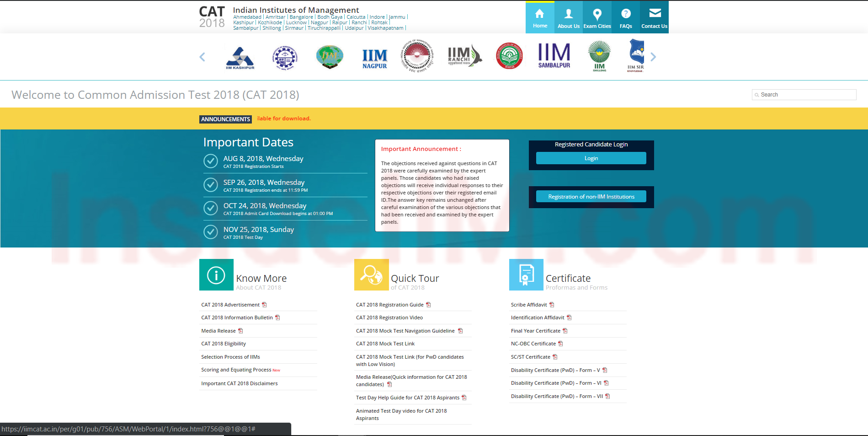Open the Media Release link under Know More
The image size is (868, 436).
point(218,331)
